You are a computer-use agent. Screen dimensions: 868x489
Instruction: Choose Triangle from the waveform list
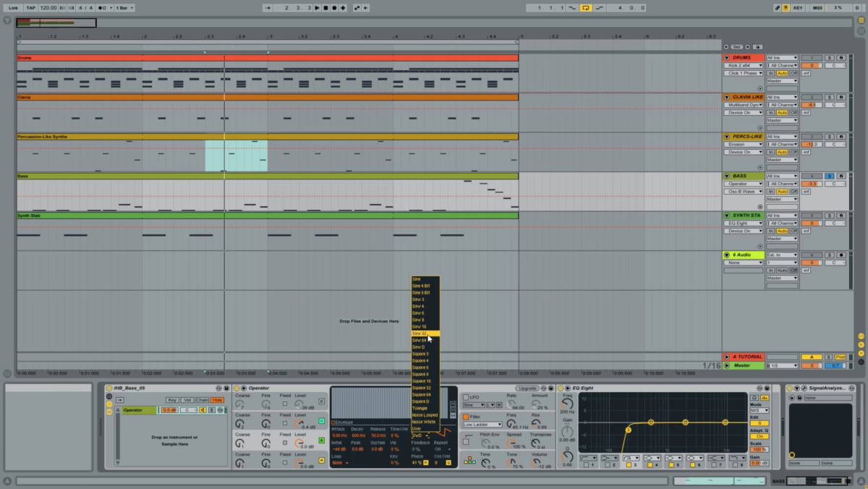[x=425, y=408]
